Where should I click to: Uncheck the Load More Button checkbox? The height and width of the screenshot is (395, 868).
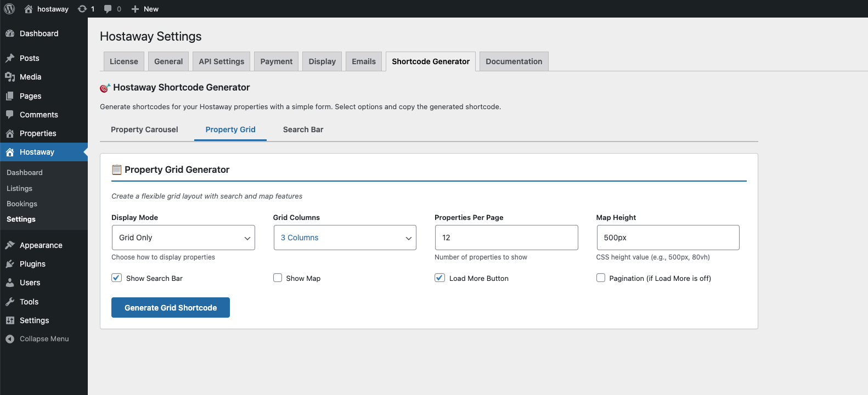tap(439, 278)
